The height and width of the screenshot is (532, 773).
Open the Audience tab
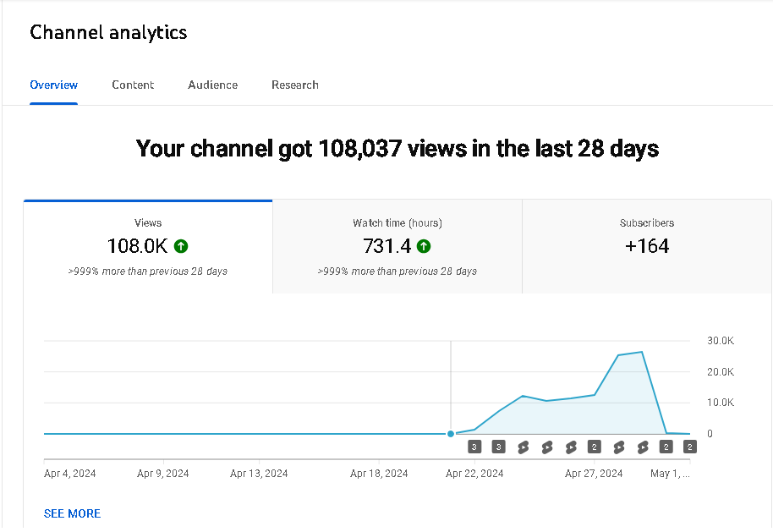(212, 85)
